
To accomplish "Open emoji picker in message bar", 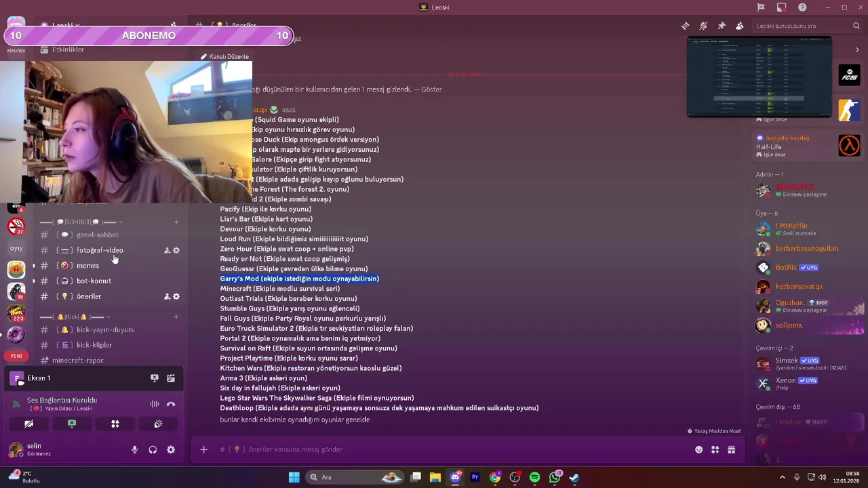I will click(699, 449).
